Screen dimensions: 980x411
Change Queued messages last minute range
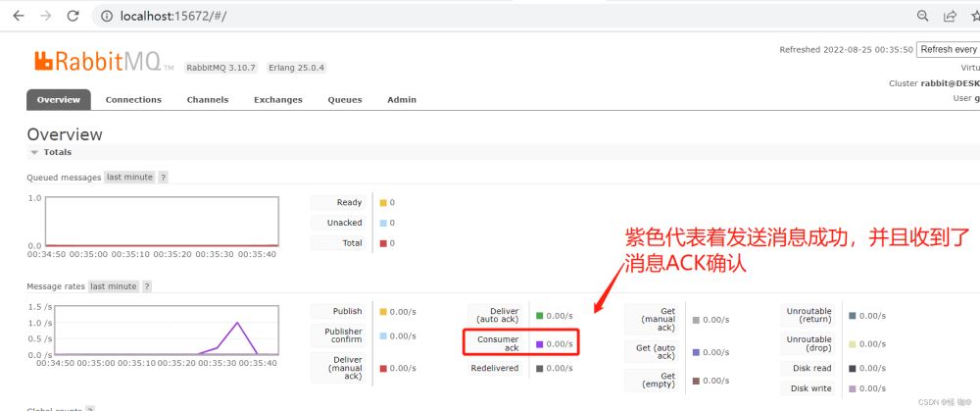(129, 178)
